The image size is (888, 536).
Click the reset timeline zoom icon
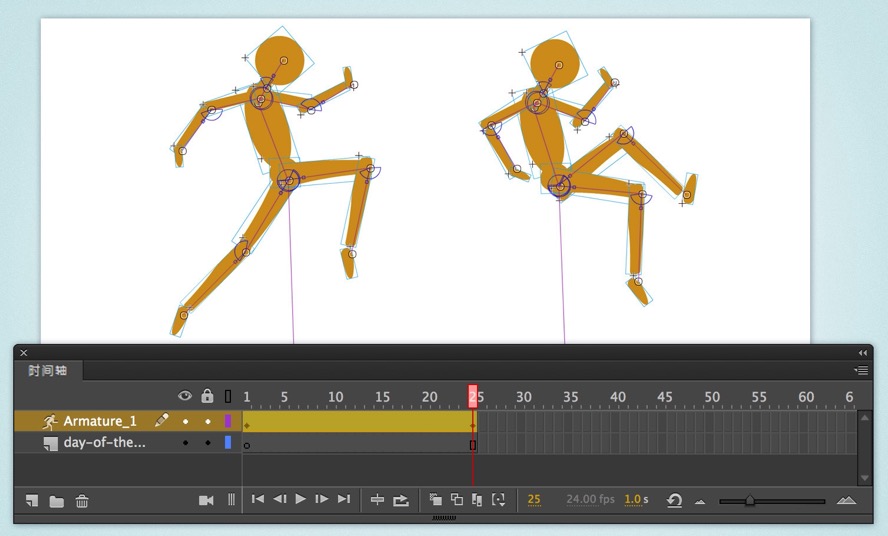[x=674, y=500]
